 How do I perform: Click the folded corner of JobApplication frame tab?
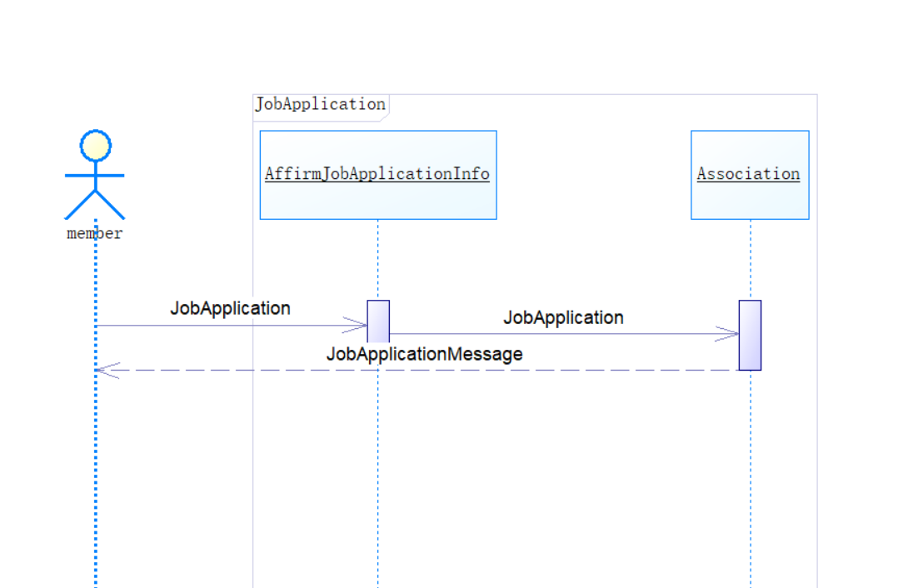tap(384, 117)
